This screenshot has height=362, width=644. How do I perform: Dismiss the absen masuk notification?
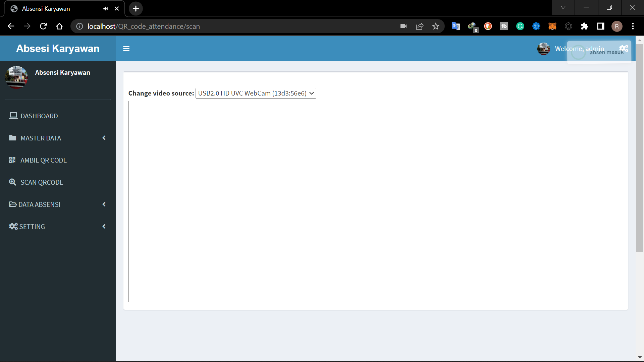coord(599,52)
